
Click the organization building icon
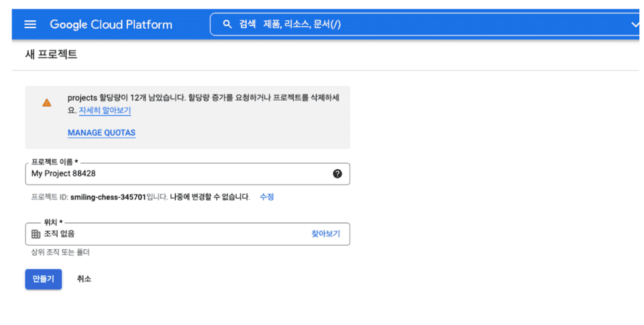pos(36,234)
